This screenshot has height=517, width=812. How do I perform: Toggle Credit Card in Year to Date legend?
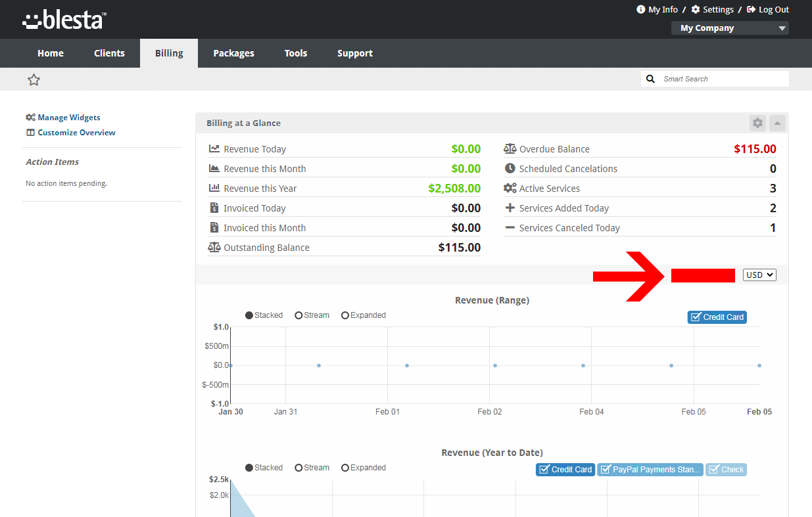tap(565, 470)
